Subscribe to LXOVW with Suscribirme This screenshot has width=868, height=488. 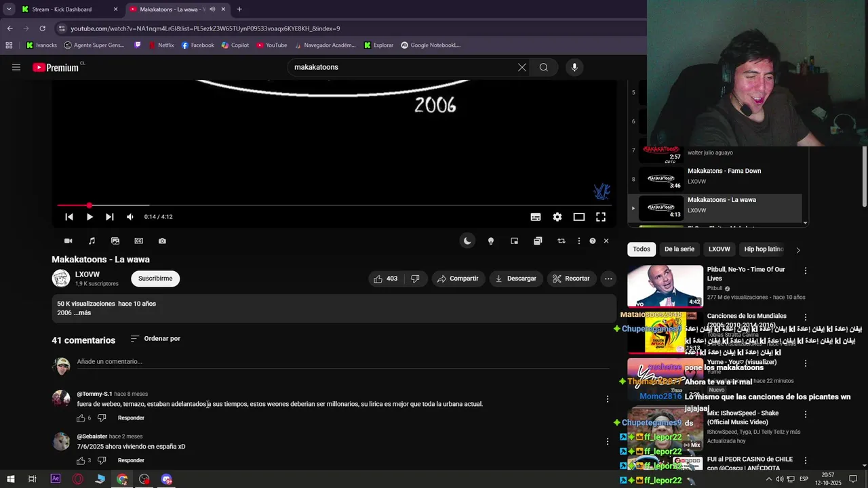(x=155, y=279)
